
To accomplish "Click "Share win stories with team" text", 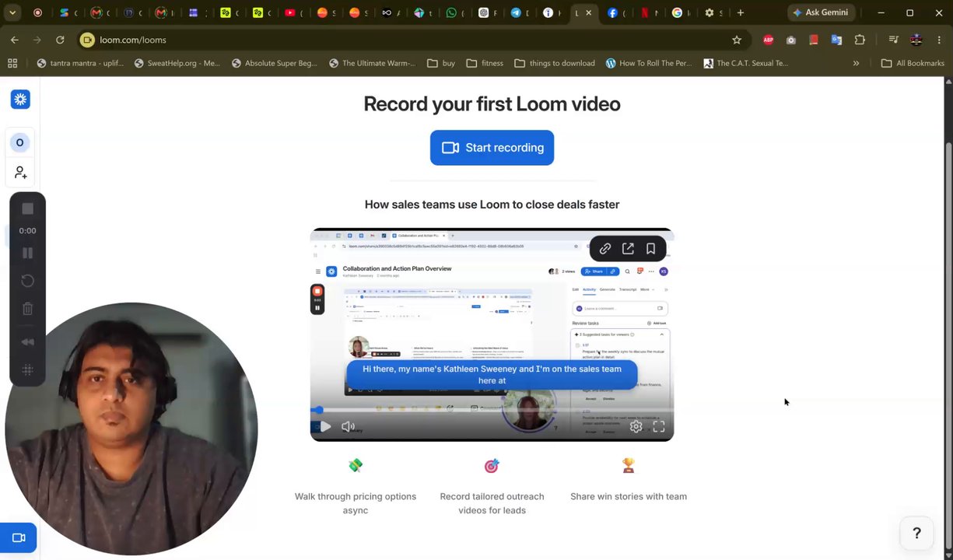I will click(629, 496).
